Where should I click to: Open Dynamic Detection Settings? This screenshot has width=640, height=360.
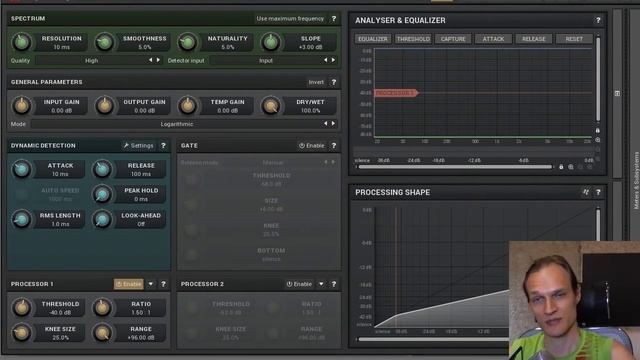coord(138,145)
